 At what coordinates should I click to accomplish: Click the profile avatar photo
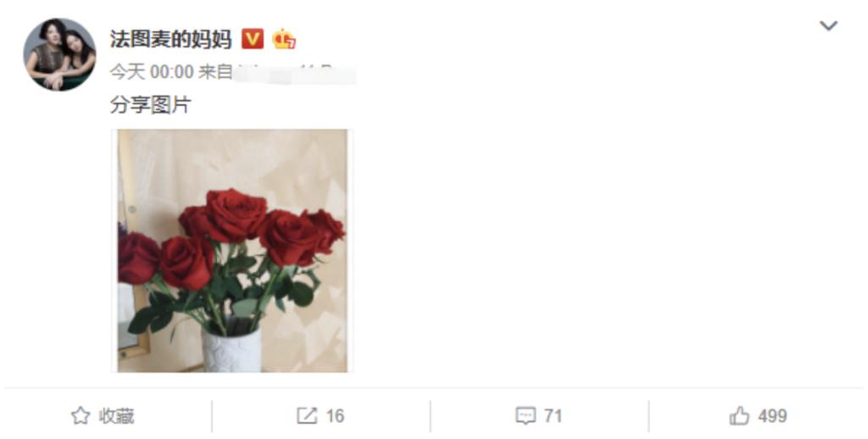tap(59, 54)
